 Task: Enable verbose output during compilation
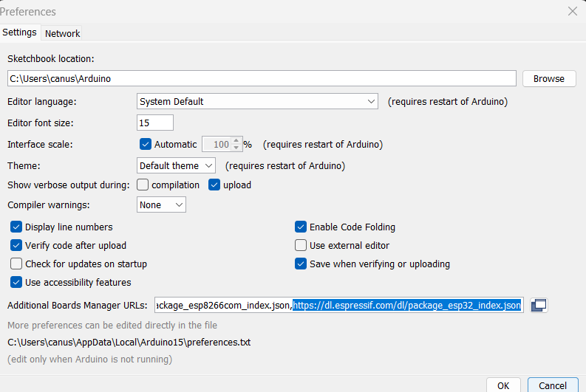[x=143, y=185]
